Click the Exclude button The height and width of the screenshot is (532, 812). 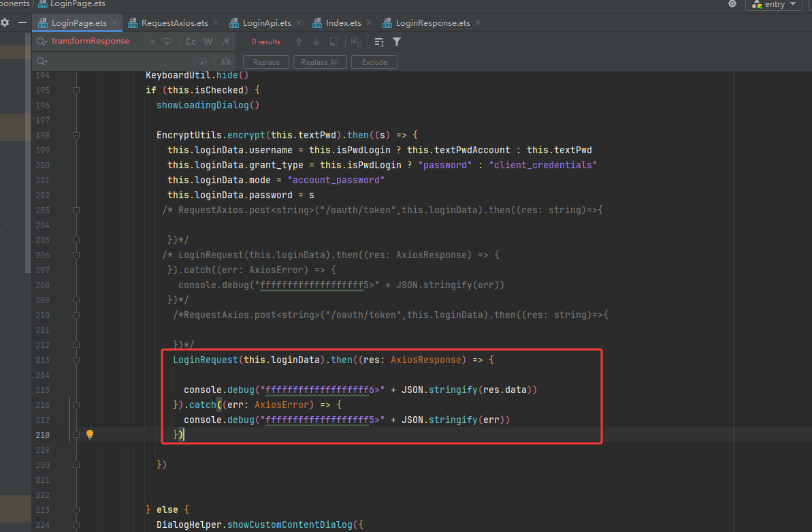374,62
